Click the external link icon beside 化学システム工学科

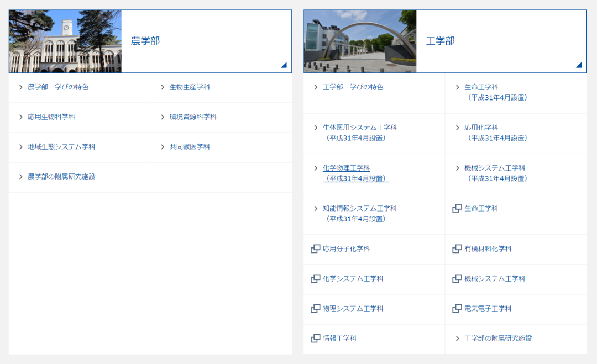click(x=315, y=279)
